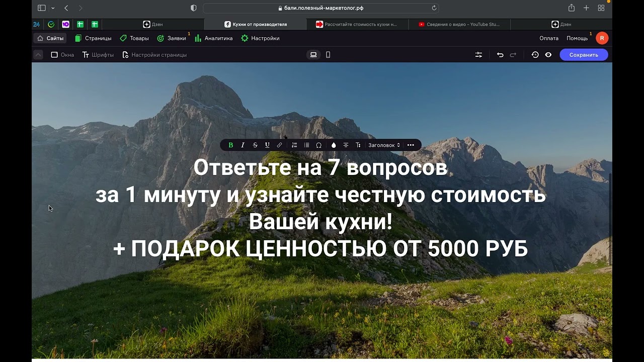Viewport: 644px width, 362px height.
Task: Open text color droplet picker
Action: (x=334, y=145)
